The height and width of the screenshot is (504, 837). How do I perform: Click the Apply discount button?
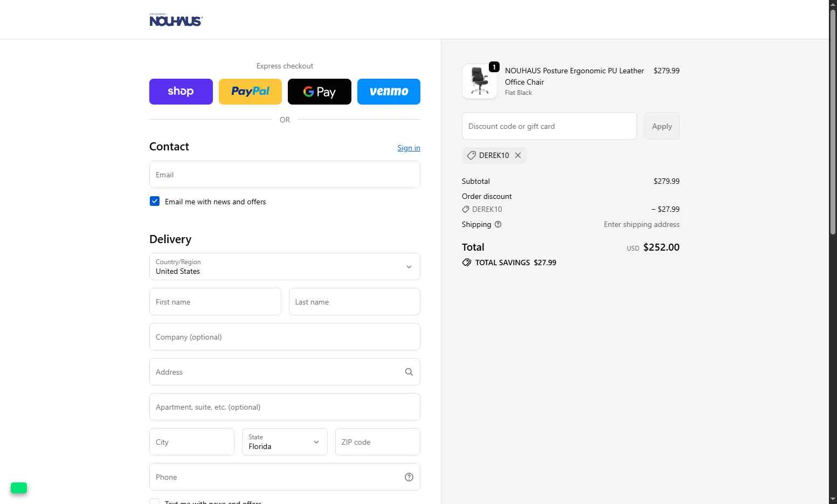point(662,126)
